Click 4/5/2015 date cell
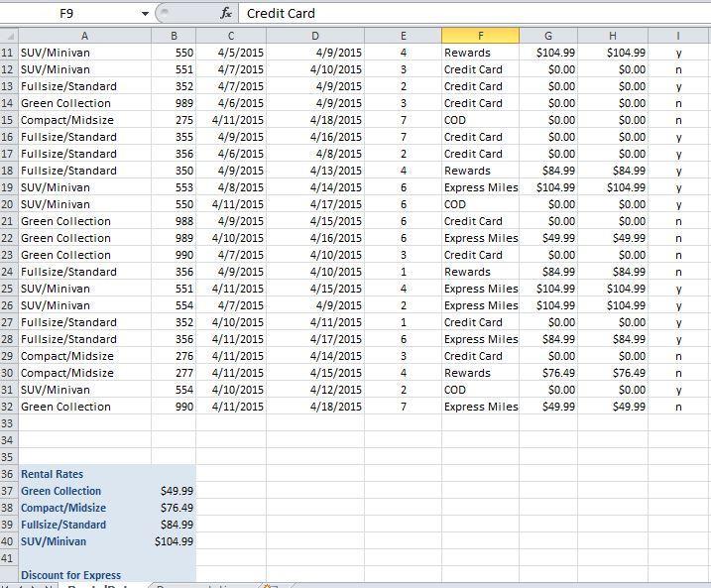This screenshot has height=588, width=711. click(x=231, y=53)
